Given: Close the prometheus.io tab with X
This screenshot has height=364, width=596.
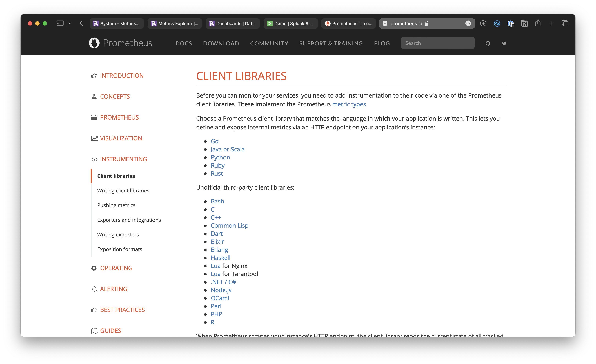Looking at the screenshot, I should (385, 23).
